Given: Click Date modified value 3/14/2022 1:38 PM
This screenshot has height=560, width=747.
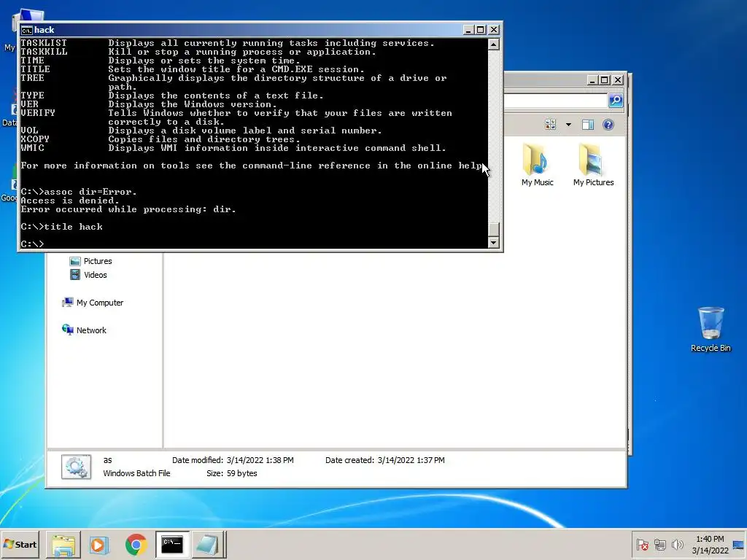Looking at the screenshot, I should 260,460.
